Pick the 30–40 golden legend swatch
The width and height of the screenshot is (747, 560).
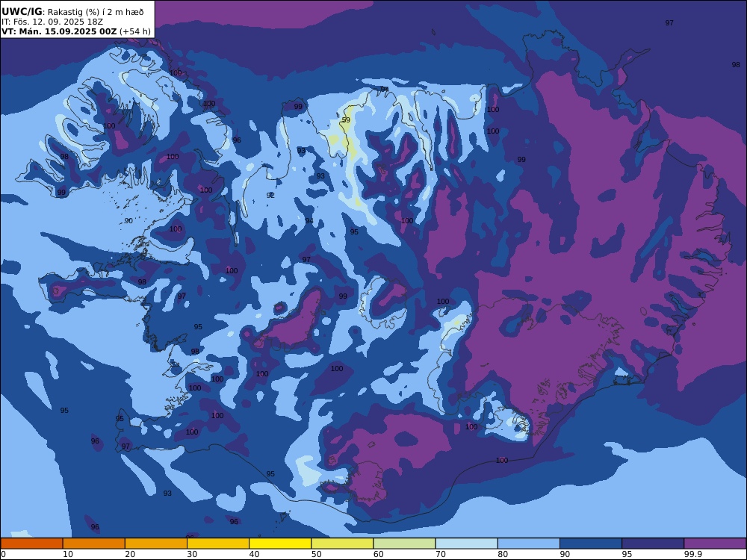[218, 544]
